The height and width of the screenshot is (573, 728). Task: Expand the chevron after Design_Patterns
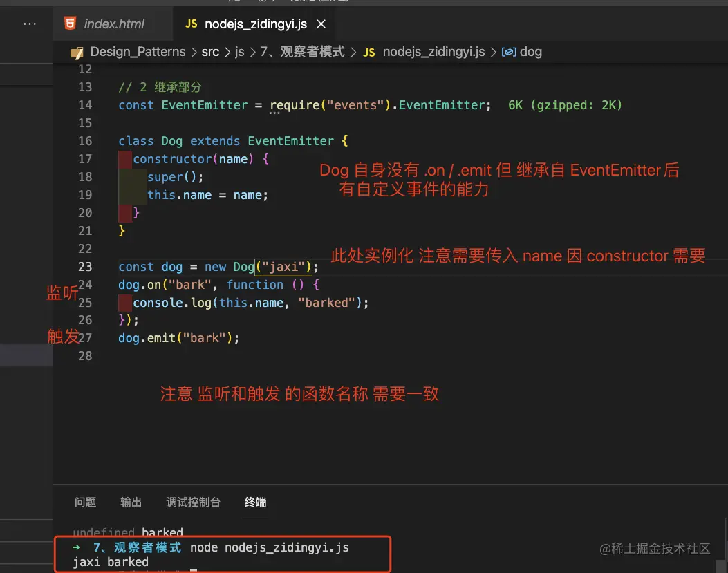coord(194,52)
